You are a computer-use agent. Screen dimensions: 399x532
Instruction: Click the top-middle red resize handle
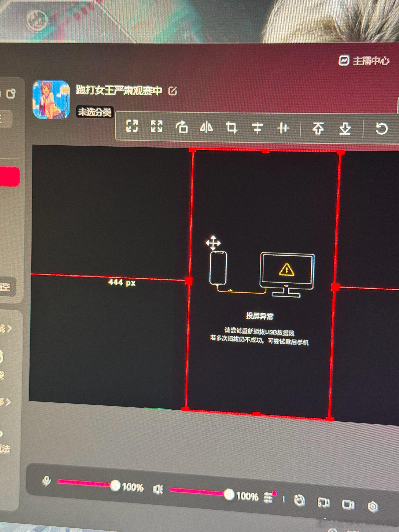click(265, 151)
